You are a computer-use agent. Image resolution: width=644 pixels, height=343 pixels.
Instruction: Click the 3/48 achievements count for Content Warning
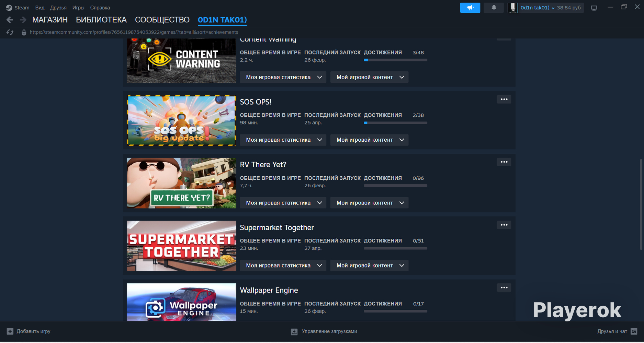(418, 52)
